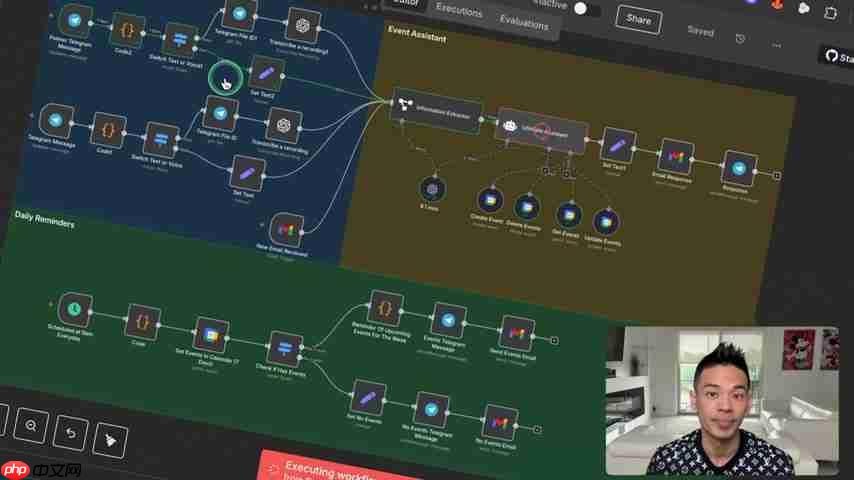Toggle the workflow Inactive switch
Viewport: 854px width, 480px height.
coord(586,9)
